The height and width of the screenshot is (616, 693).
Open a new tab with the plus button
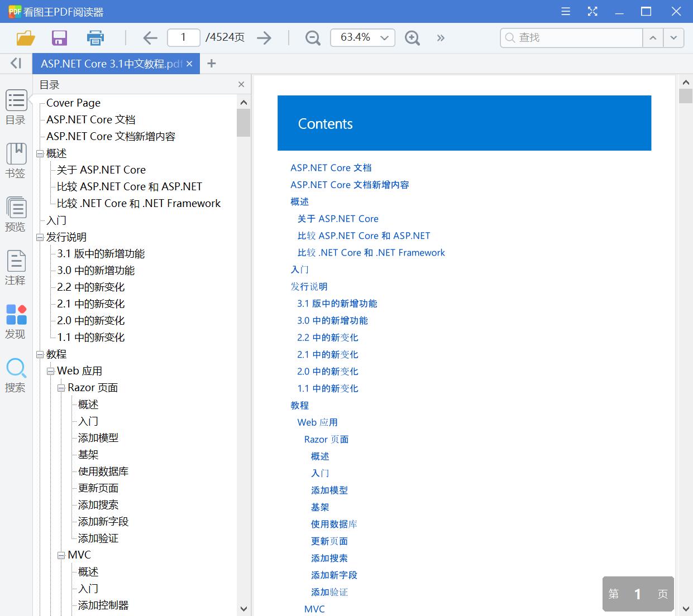tap(211, 63)
